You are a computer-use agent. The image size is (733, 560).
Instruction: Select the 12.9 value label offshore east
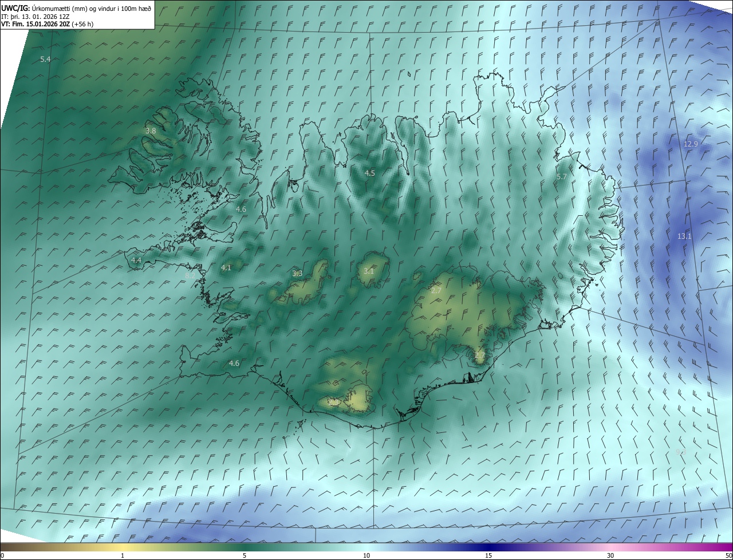(x=691, y=144)
